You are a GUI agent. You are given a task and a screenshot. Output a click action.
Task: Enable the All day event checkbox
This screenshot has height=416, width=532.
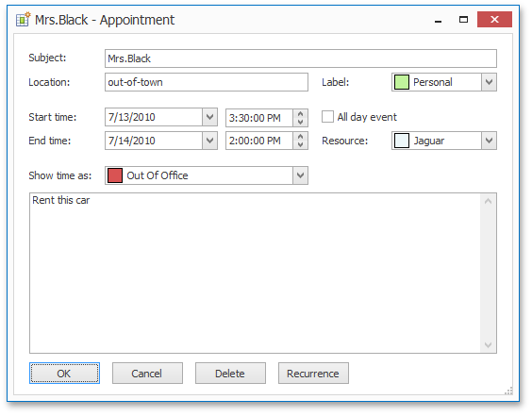click(327, 117)
